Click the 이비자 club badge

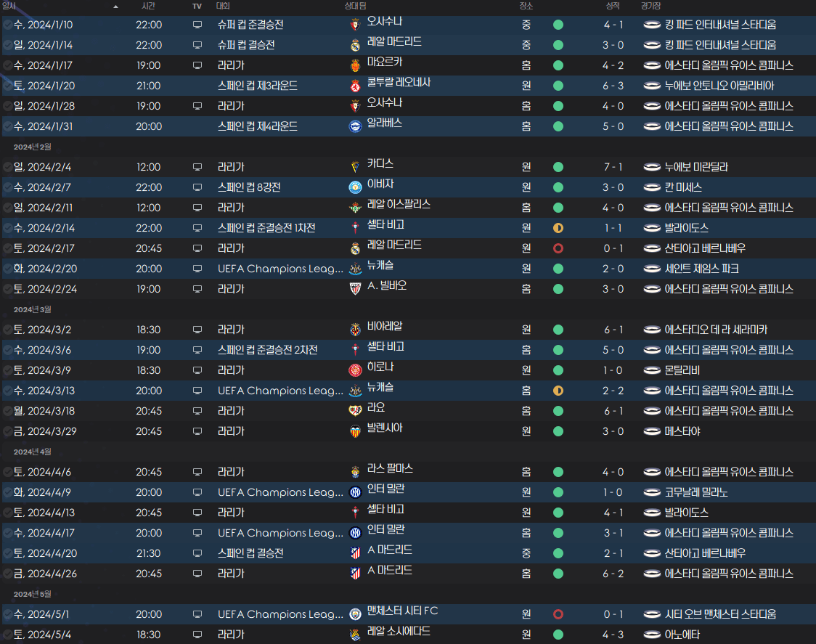[x=356, y=187]
